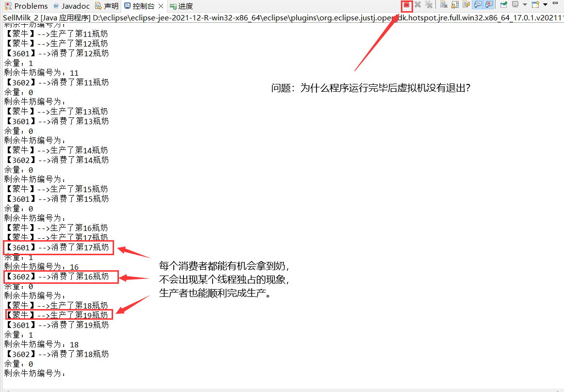Expand the open console dropdown arrow
Image resolution: width=564 pixels, height=392 pixels.
tap(545, 5)
